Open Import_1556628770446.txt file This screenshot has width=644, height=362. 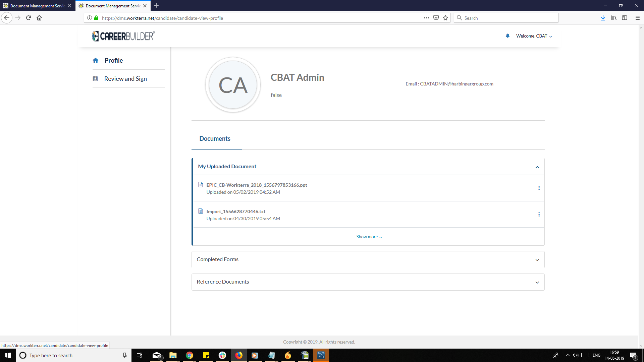pyautogui.click(x=236, y=212)
